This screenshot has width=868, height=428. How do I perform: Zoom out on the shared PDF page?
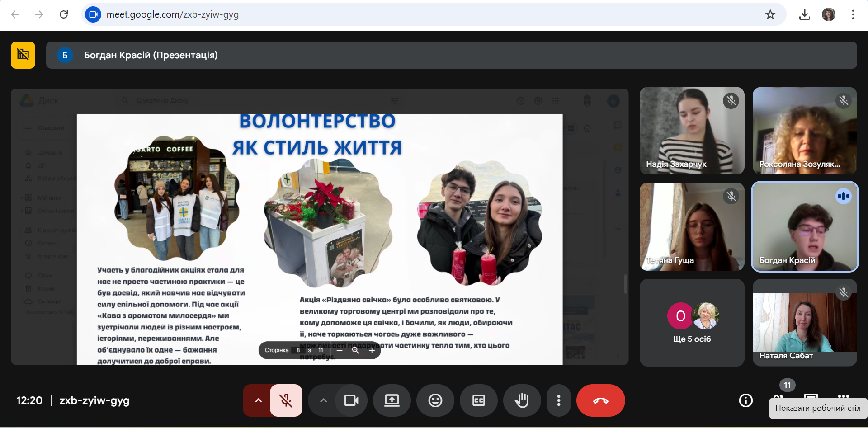[340, 350]
